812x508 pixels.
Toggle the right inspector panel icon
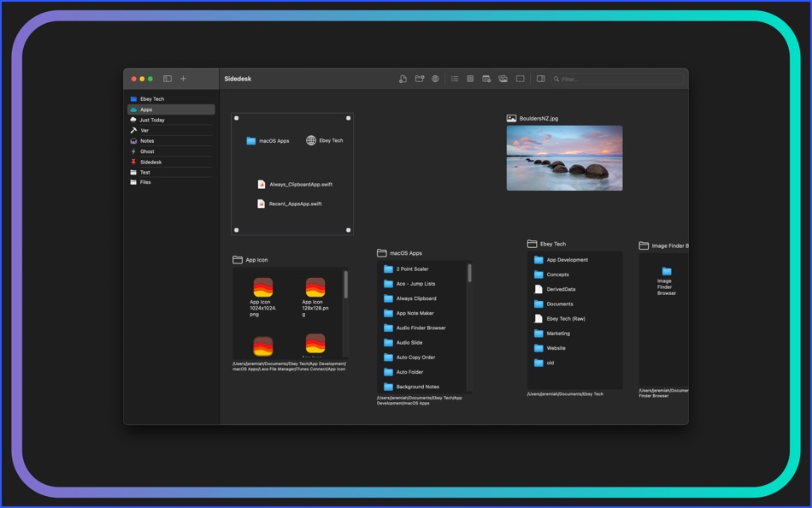pos(541,79)
